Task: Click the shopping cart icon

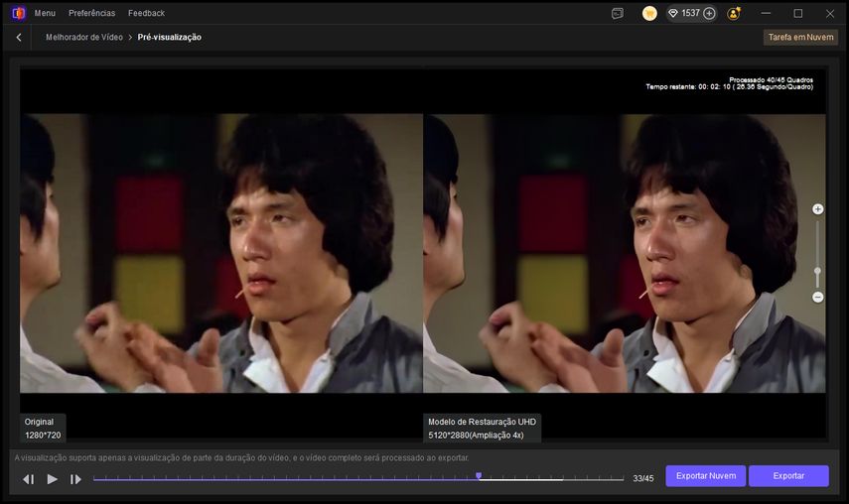Action: (x=649, y=14)
